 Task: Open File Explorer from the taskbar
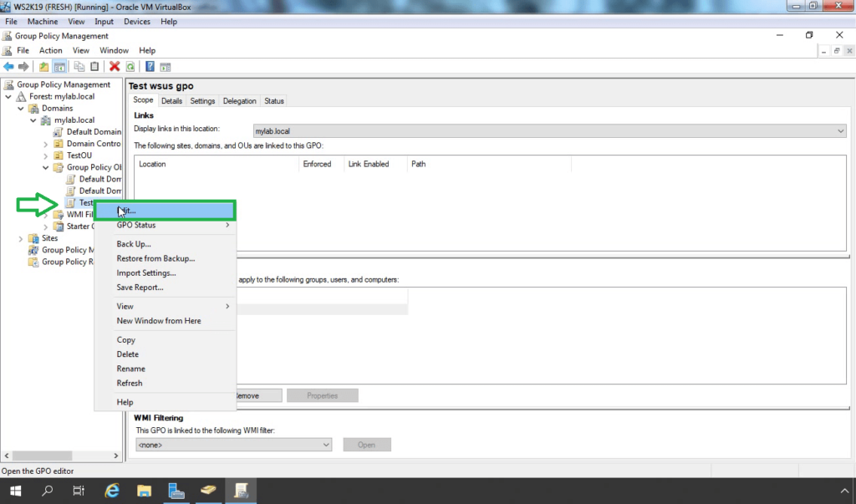(x=144, y=491)
